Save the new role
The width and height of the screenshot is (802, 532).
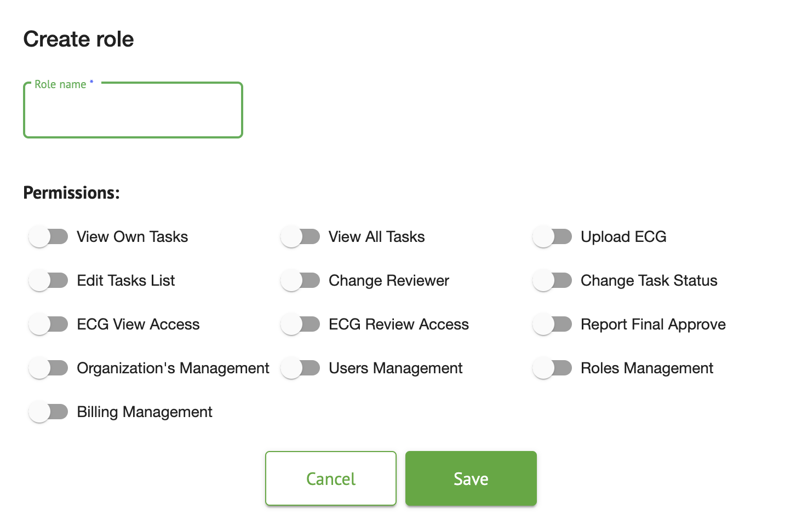point(471,478)
